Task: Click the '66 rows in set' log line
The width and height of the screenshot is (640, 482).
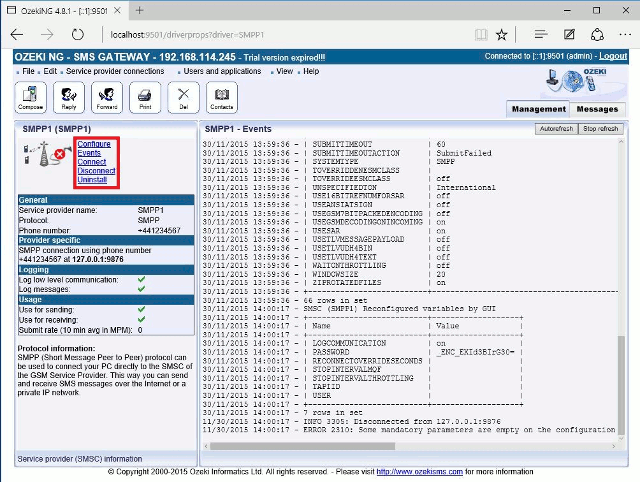Action: (x=285, y=300)
